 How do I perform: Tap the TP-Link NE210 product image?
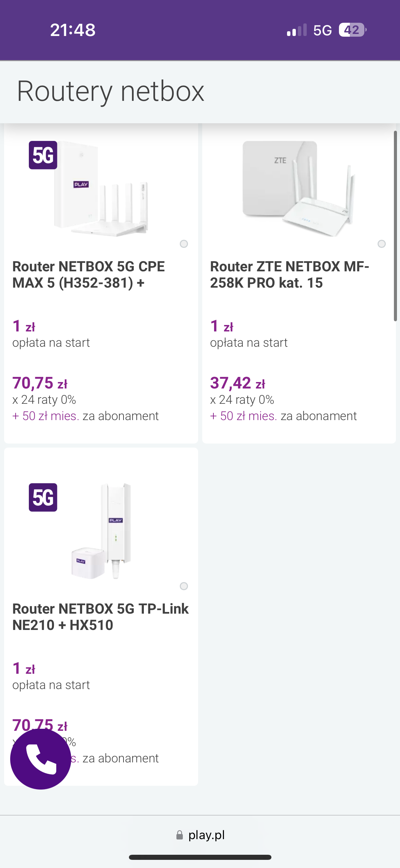[x=102, y=531]
